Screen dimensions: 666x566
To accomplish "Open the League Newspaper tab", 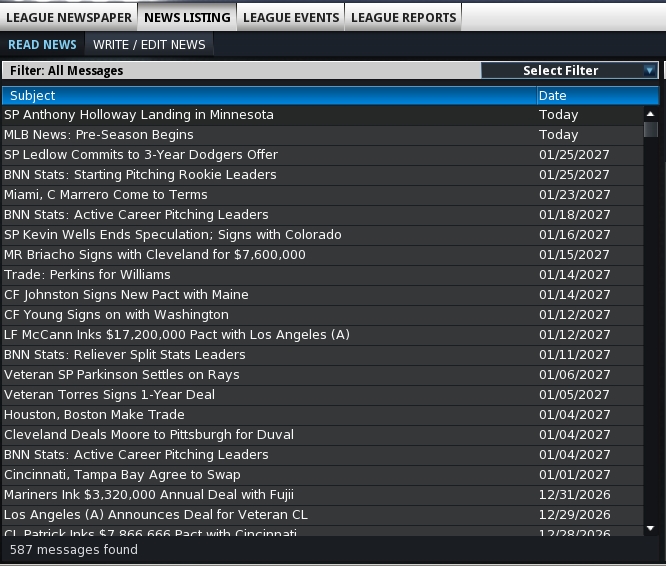I will pyautogui.click(x=69, y=17).
